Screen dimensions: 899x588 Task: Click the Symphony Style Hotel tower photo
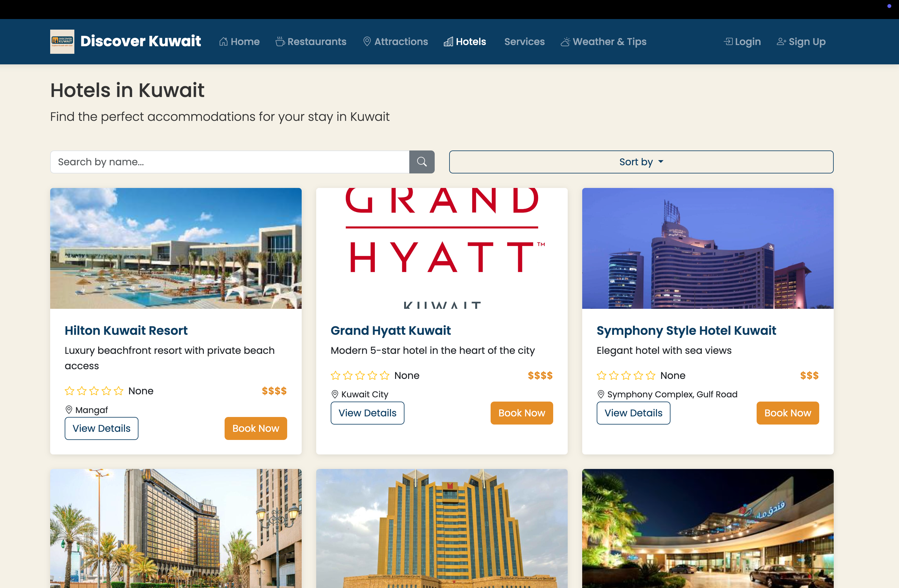(x=707, y=248)
